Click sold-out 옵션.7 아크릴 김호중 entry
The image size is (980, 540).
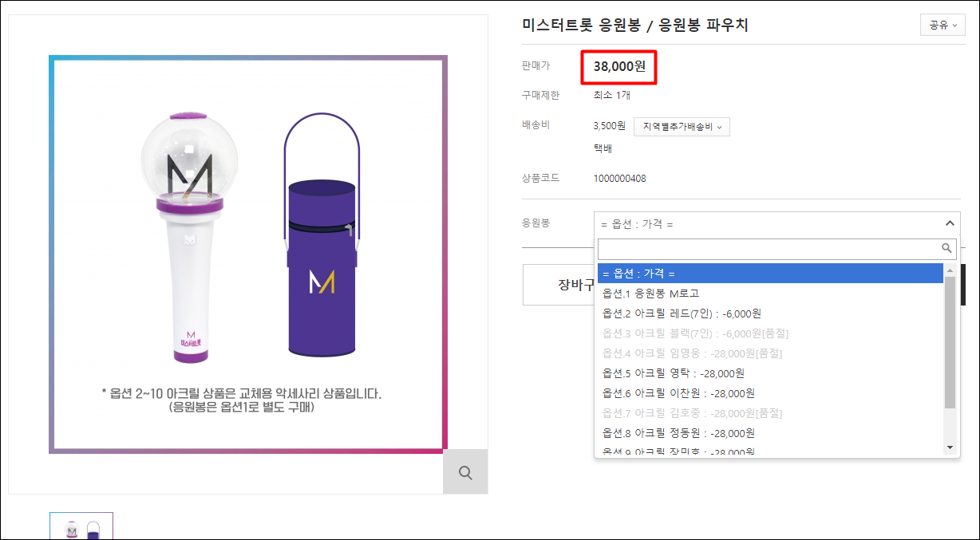pos(770,413)
